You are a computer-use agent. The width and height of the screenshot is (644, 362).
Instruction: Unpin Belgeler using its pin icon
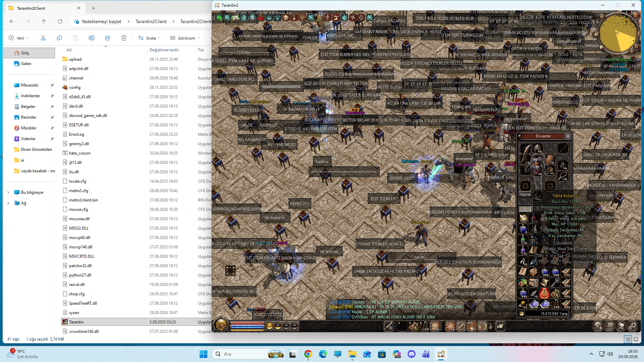coord(52,107)
